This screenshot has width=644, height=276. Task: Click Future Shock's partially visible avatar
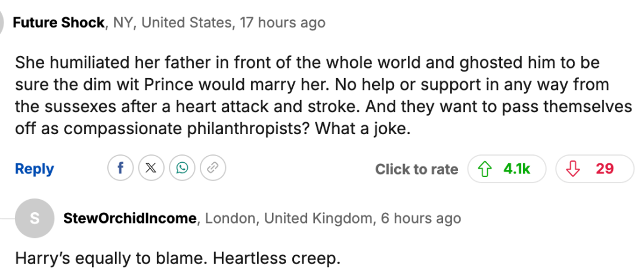(x=2, y=23)
